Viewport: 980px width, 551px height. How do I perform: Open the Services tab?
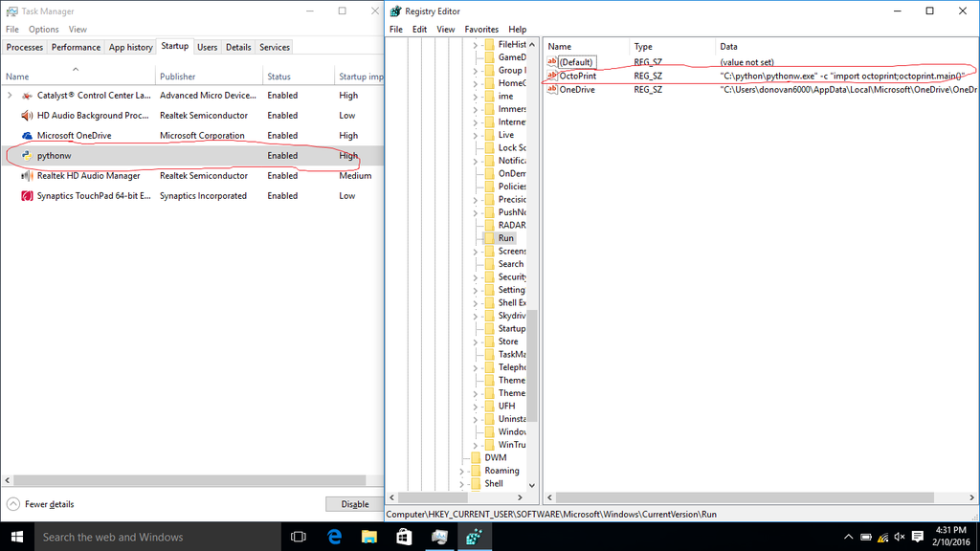(275, 48)
